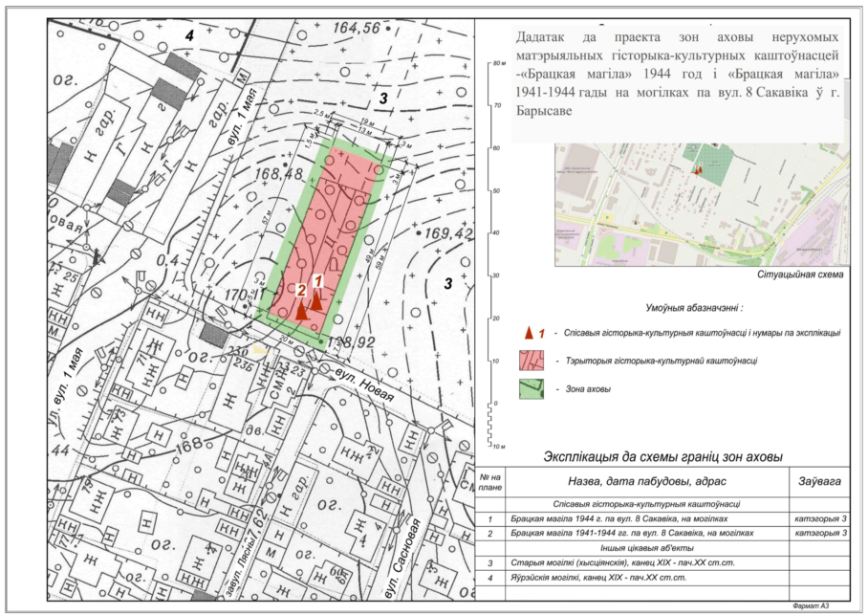868x615 pixels.
Task: Click the green protection zone legend swatch
Action: click(532, 389)
